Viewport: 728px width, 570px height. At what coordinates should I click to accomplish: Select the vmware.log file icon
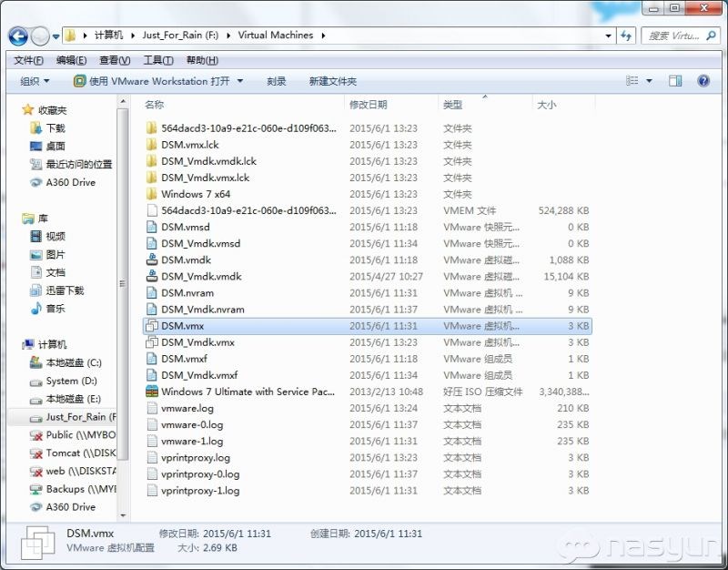click(x=151, y=408)
